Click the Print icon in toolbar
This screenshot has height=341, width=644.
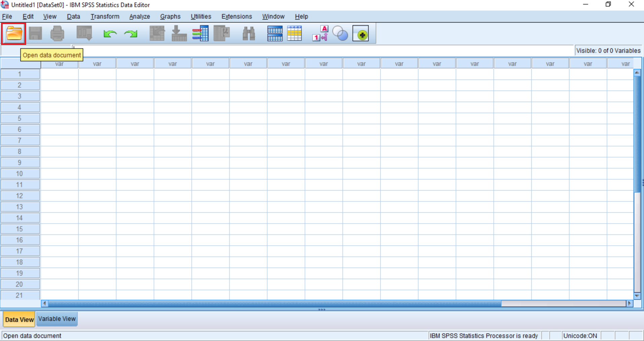(57, 34)
